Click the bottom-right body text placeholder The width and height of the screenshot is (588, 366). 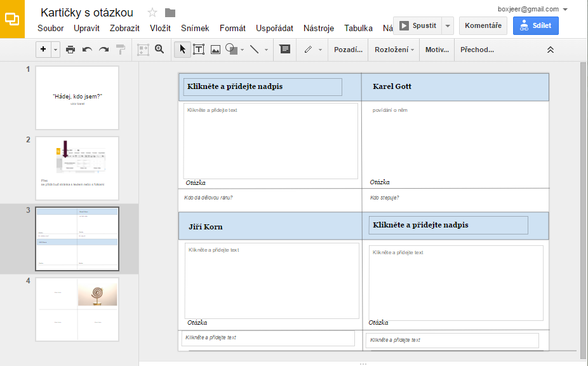pos(456,283)
